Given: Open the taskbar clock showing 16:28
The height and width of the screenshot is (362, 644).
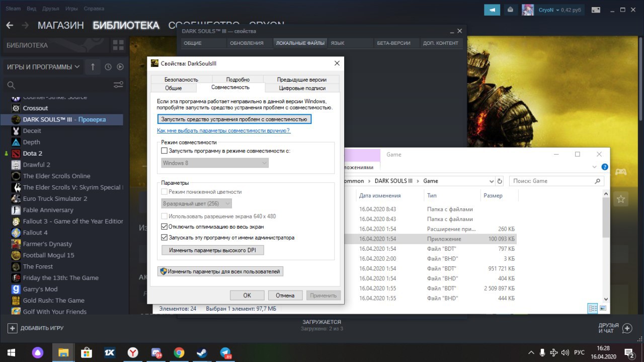Looking at the screenshot, I should point(603,352).
